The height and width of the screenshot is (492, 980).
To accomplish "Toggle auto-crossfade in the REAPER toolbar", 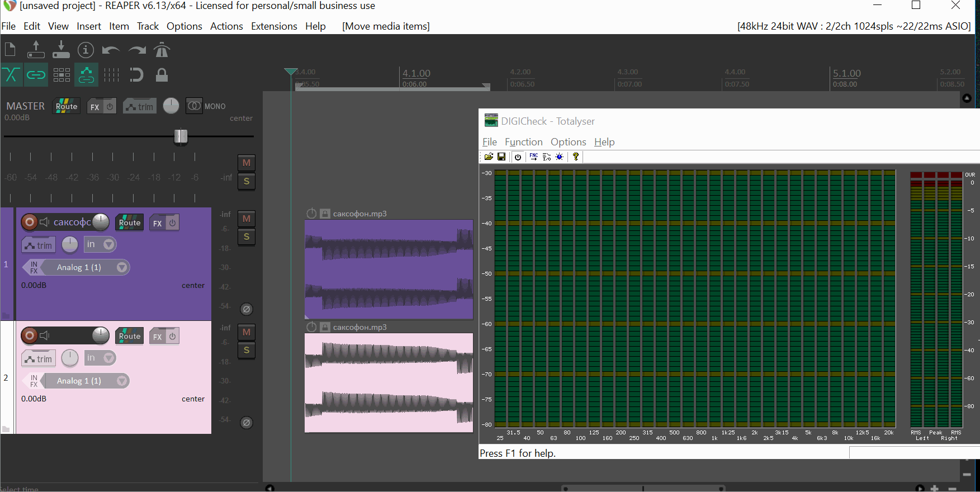I will 11,75.
